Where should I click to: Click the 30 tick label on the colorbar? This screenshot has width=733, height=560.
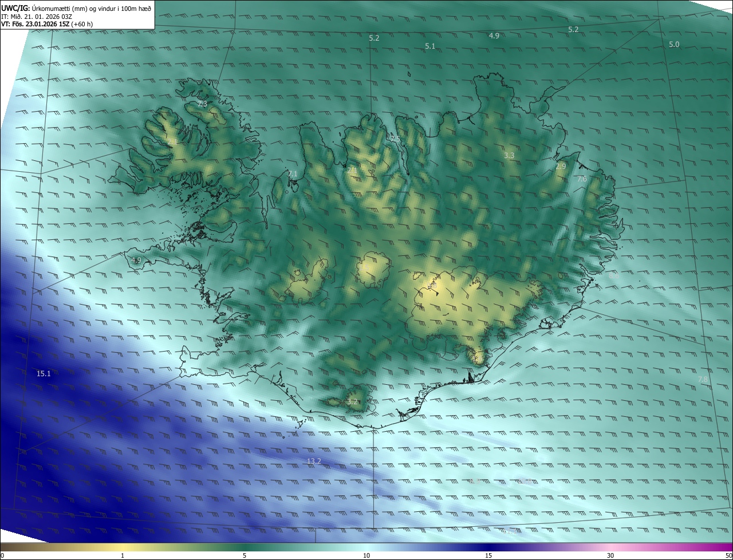pos(610,556)
